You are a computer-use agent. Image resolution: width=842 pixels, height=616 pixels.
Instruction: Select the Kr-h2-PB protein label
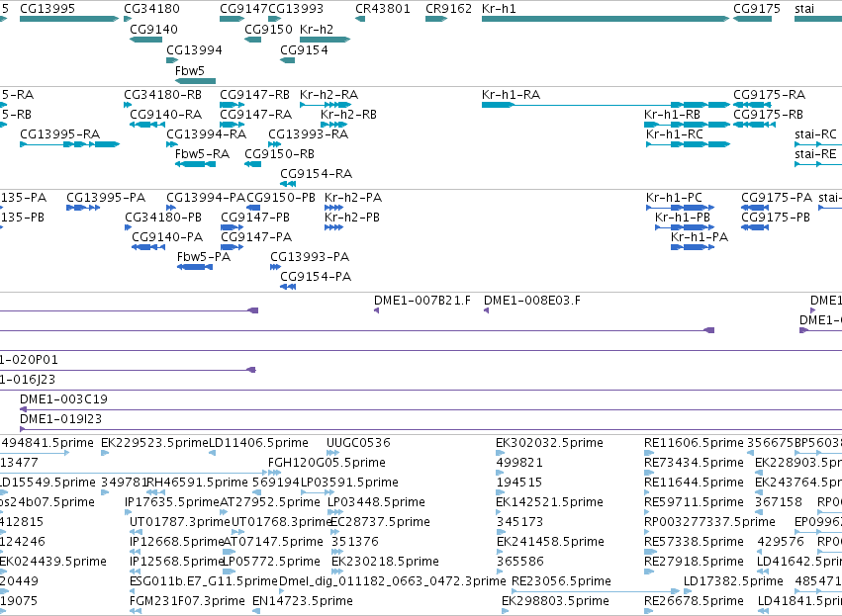point(352,218)
